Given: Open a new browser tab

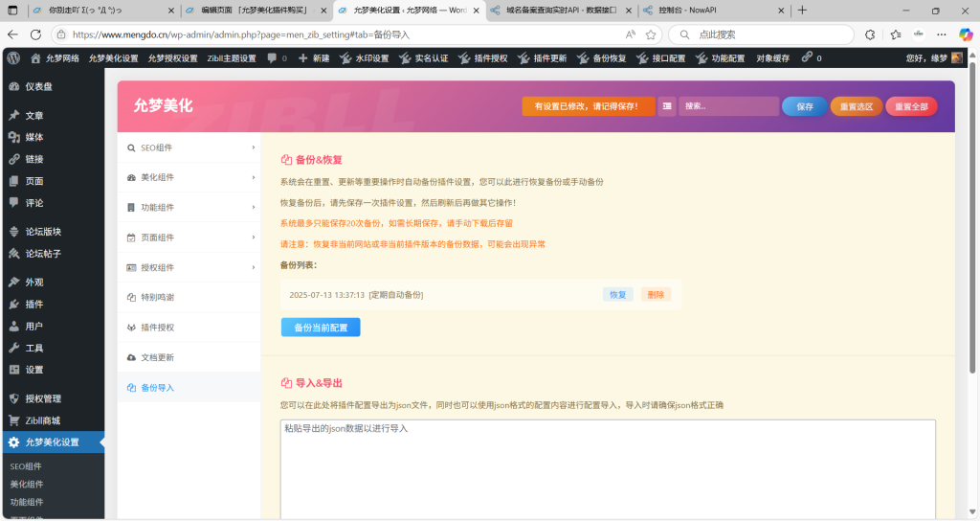Looking at the screenshot, I should (803, 10).
